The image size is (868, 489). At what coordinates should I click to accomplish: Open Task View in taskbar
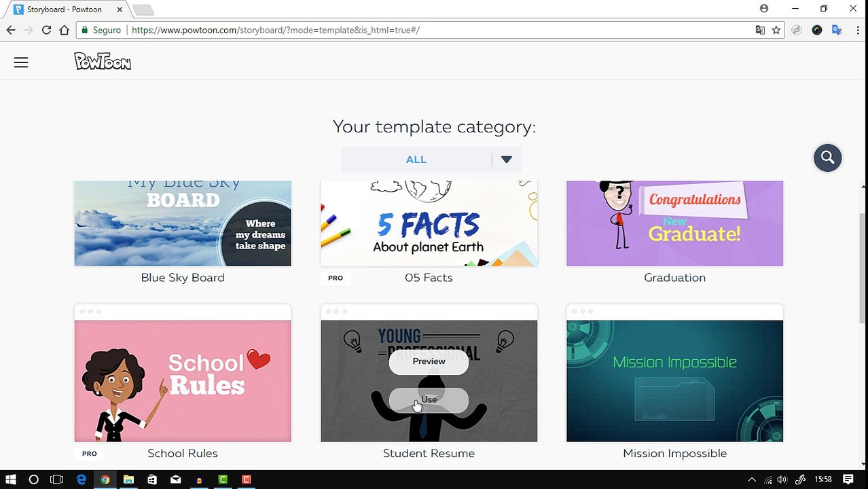click(x=57, y=479)
